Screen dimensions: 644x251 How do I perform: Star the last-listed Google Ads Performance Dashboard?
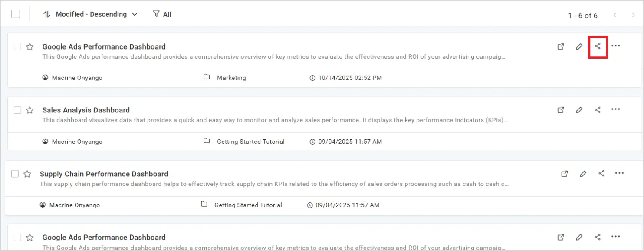(x=30, y=237)
